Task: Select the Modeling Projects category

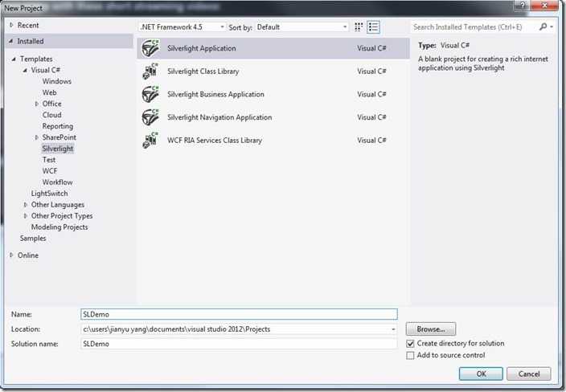Action: (59, 227)
